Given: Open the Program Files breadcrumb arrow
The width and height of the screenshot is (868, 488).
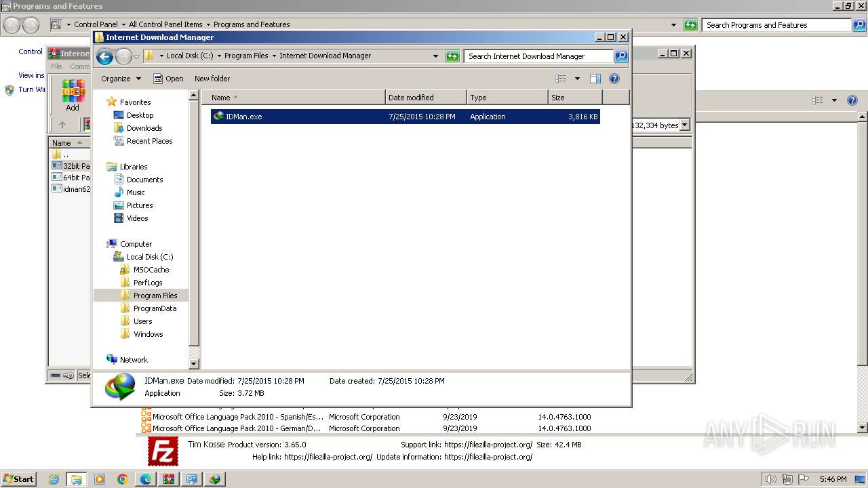Looking at the screenshot, I should coord(275,56).
